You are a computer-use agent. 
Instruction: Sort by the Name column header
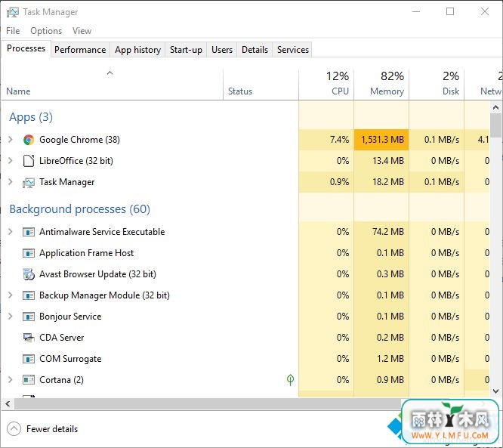(113, 84)
